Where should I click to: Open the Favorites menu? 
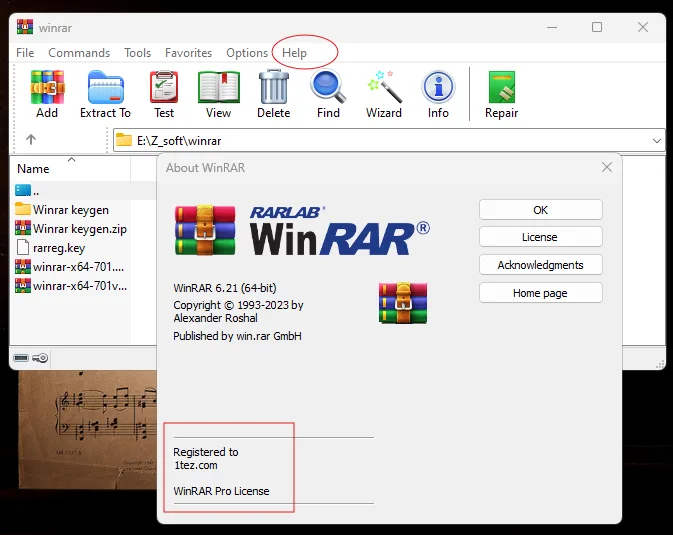(x=188, y=53)
